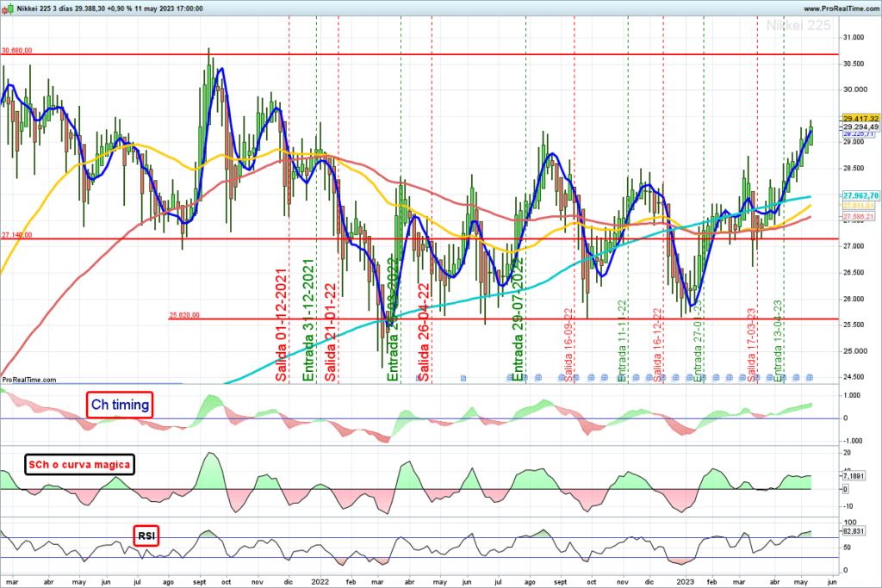Image resolution: width=882 pixels, height=588 pixels.
Task: Click the 'Salida 21-01-22' vertical marker label
Action: [331, 331]
